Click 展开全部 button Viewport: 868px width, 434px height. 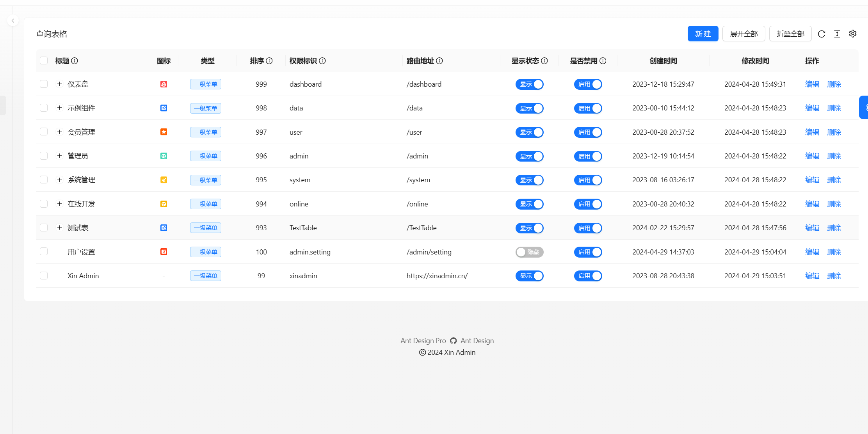[743, 34]
